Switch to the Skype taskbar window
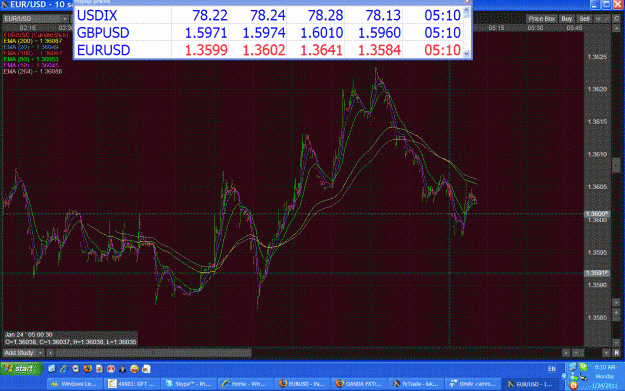This screenshot has height=391, width=625. [189, 384]
